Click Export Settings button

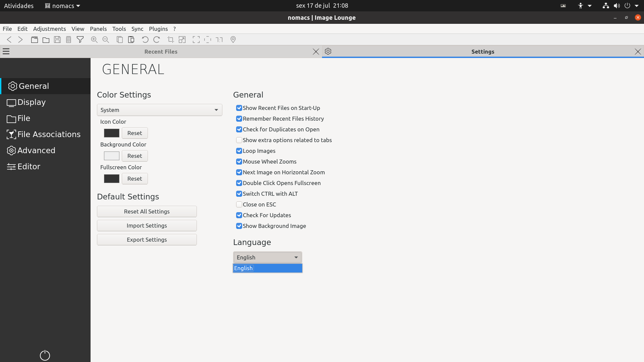click(147, 240)
